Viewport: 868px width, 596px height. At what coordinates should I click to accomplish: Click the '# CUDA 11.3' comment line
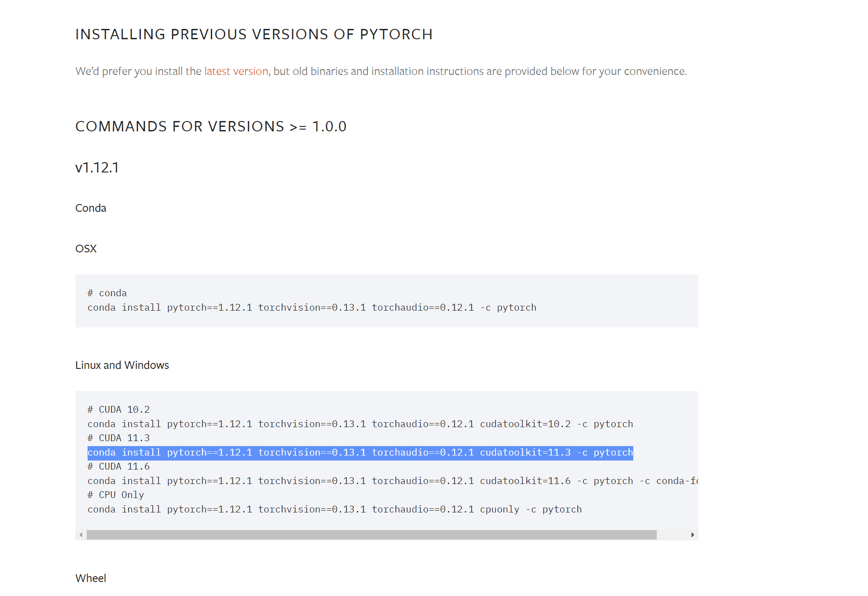119,438
